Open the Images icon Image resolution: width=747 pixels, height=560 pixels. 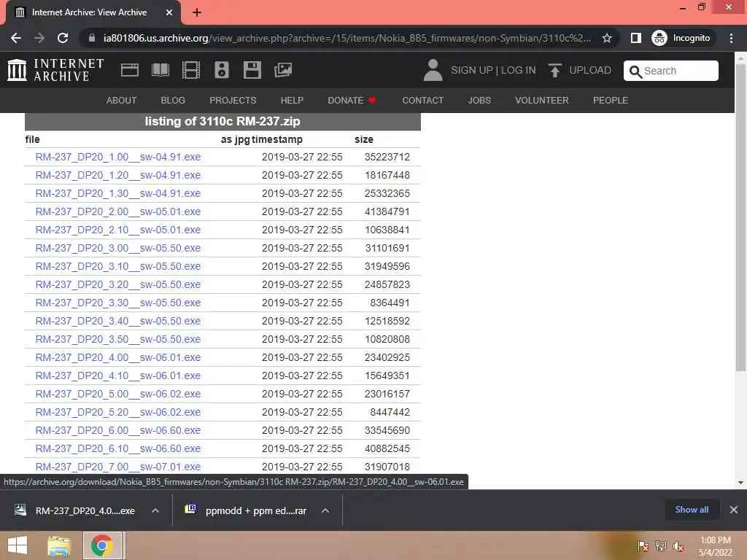283,70
